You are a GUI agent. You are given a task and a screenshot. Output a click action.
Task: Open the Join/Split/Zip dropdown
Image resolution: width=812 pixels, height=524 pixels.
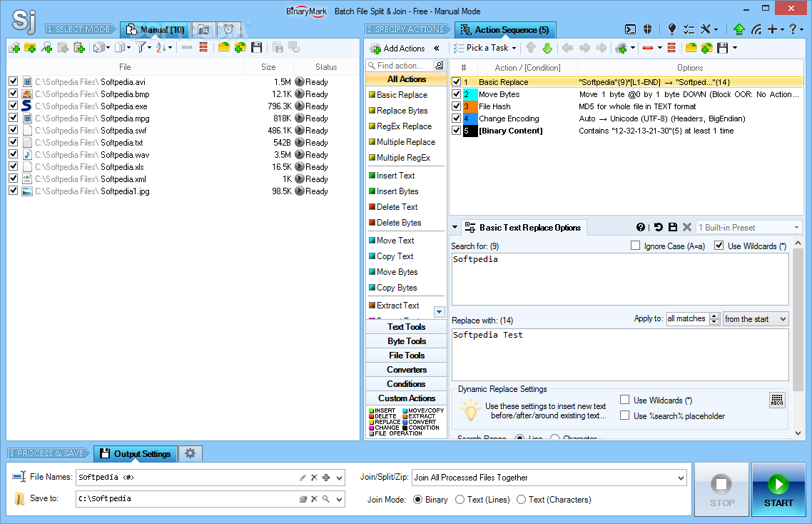(x=549, y=478)
